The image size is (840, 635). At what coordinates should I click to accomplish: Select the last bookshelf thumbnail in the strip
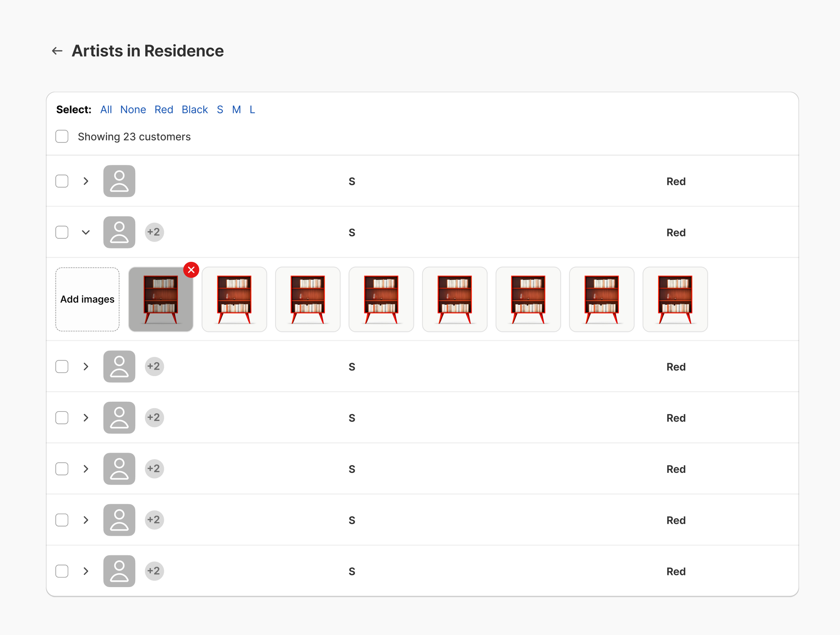[x=675, y=299]
